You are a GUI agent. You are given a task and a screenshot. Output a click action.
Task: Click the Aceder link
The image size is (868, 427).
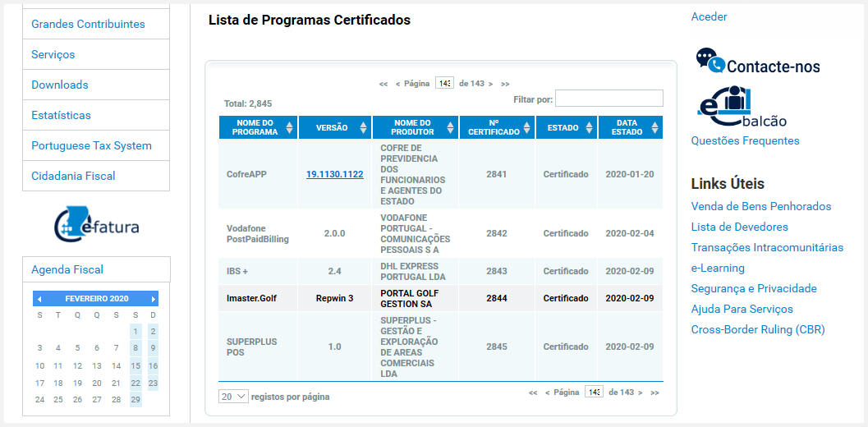click(x=710, y=16)
